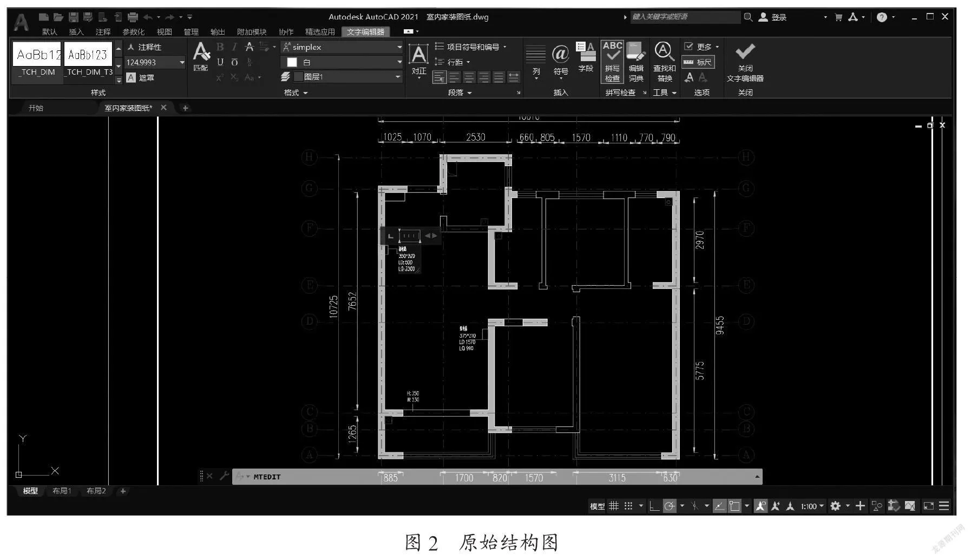Open the AutoCAD application menu logo
971x560 pixels.
[x=21, y=22]
